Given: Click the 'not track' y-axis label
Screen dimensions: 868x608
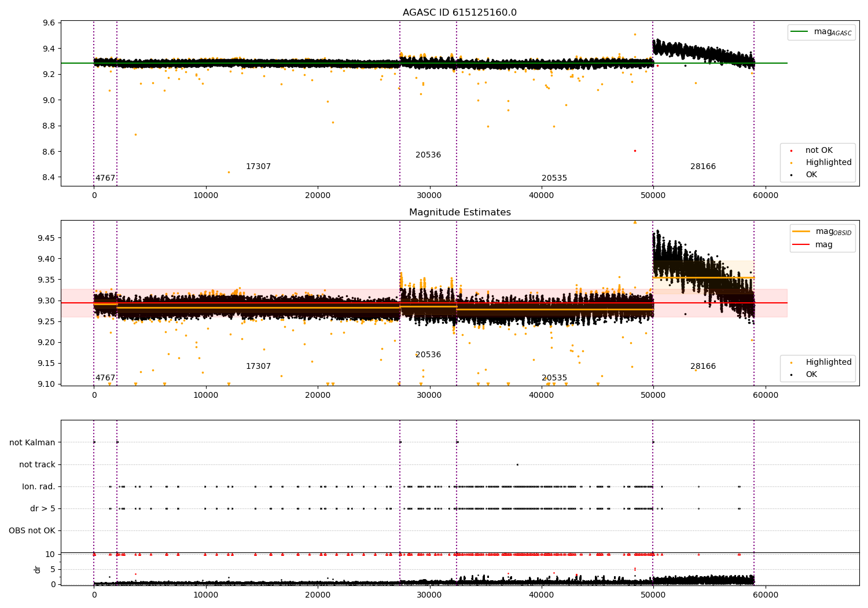Looking at the screenshot, I should click(37, 464).
